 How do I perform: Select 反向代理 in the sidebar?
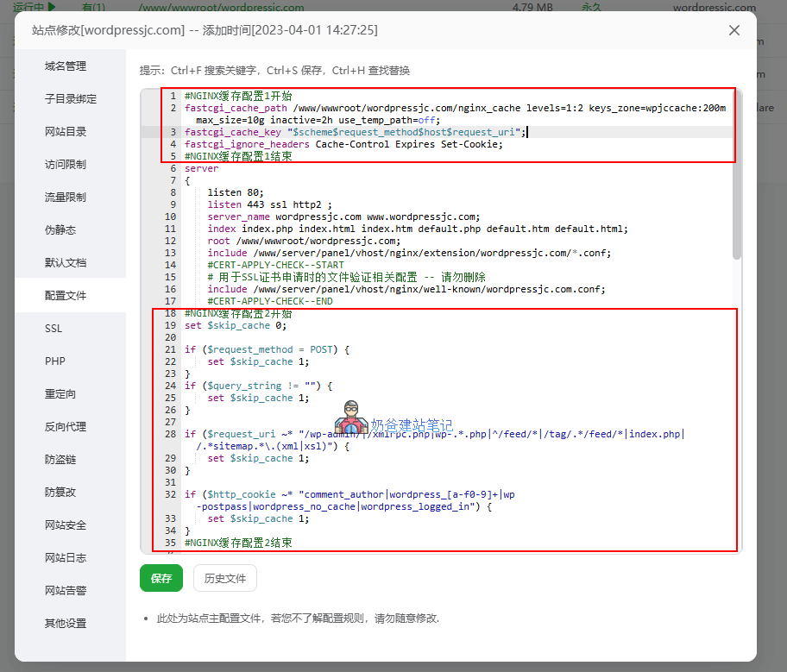point(66,427)
